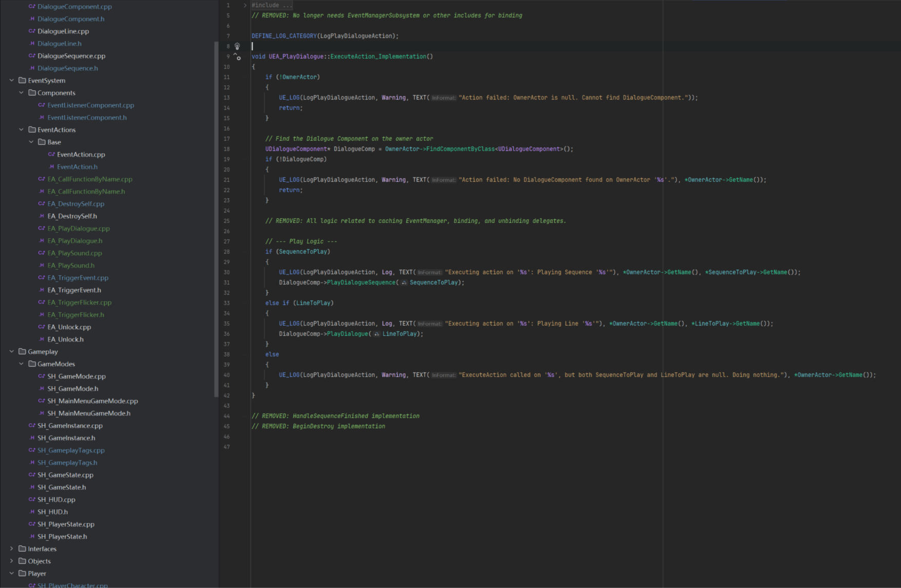Click the lightbulb quick-fix icon on line 8
901x588 pixels.
pos(237,46)
